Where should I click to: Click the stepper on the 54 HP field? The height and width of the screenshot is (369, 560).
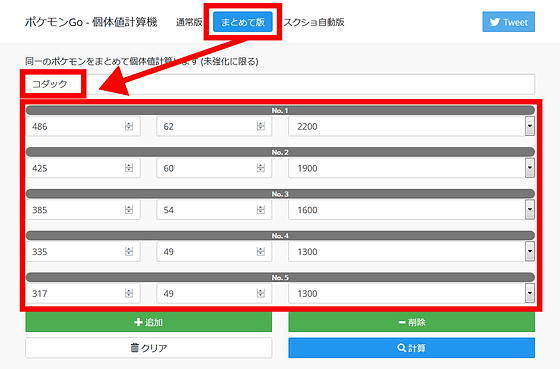coord(261,210)
